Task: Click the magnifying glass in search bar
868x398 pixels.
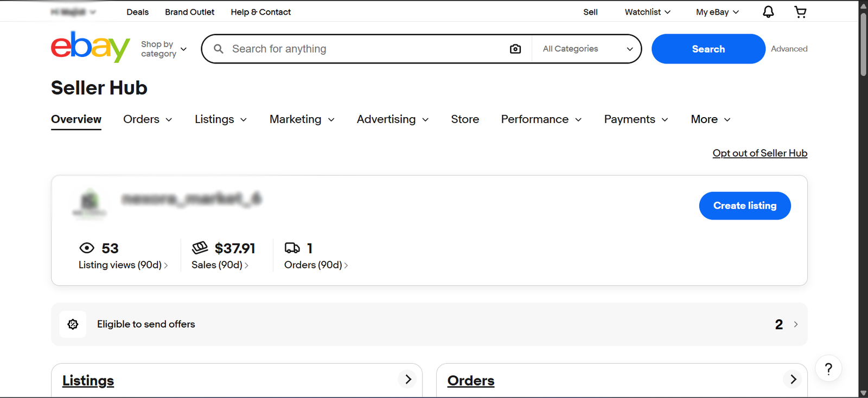Action: point(219,49)
